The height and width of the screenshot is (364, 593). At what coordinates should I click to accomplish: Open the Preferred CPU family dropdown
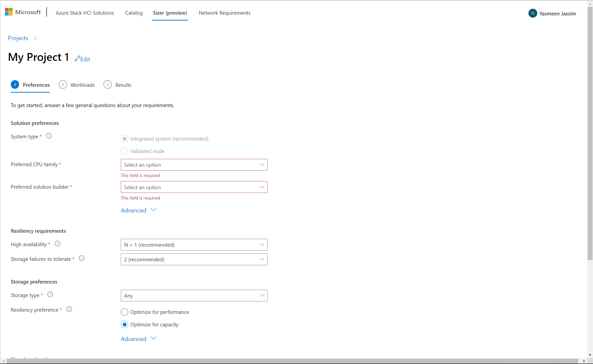click(194, 165)
